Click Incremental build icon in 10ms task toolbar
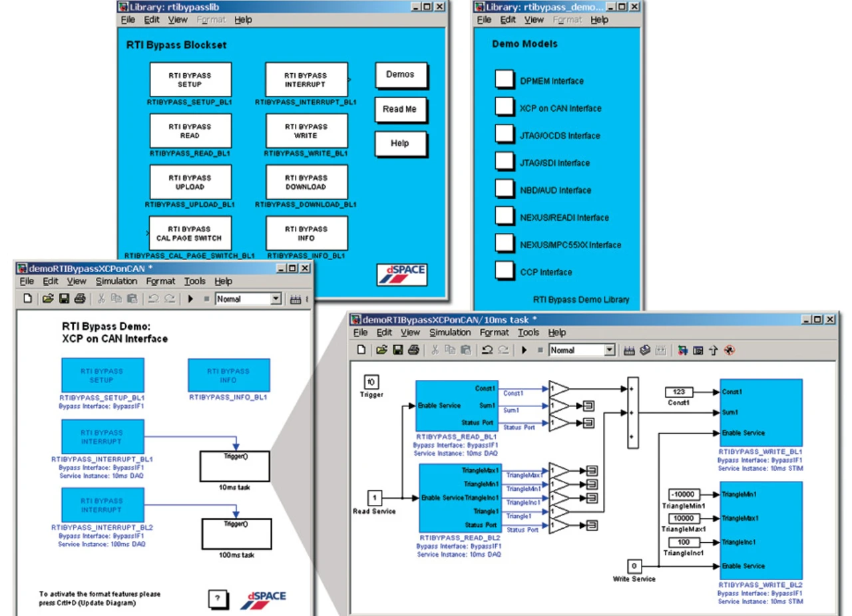This screenshot has width=852, height=616. point(629,350)
